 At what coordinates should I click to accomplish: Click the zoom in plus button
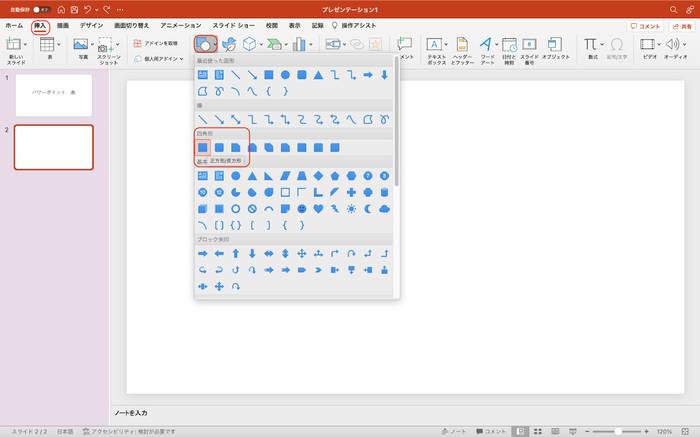(646, 431)
